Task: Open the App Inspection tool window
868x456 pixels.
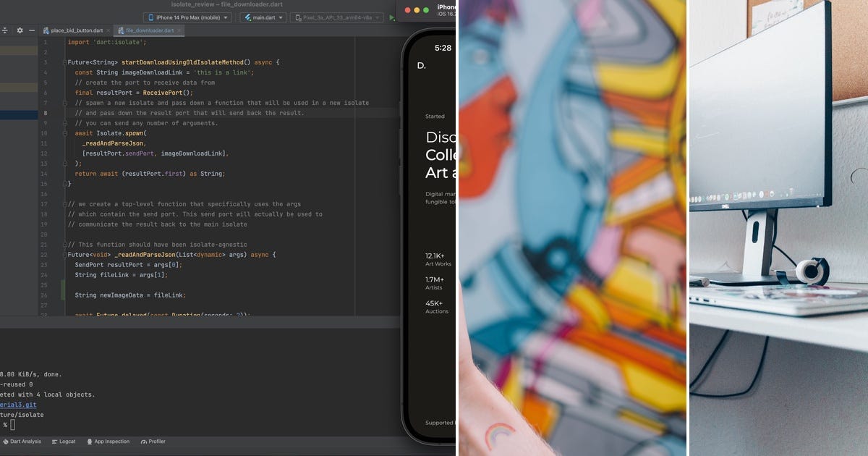Action: pyautogui.click(x=109, y=442)
